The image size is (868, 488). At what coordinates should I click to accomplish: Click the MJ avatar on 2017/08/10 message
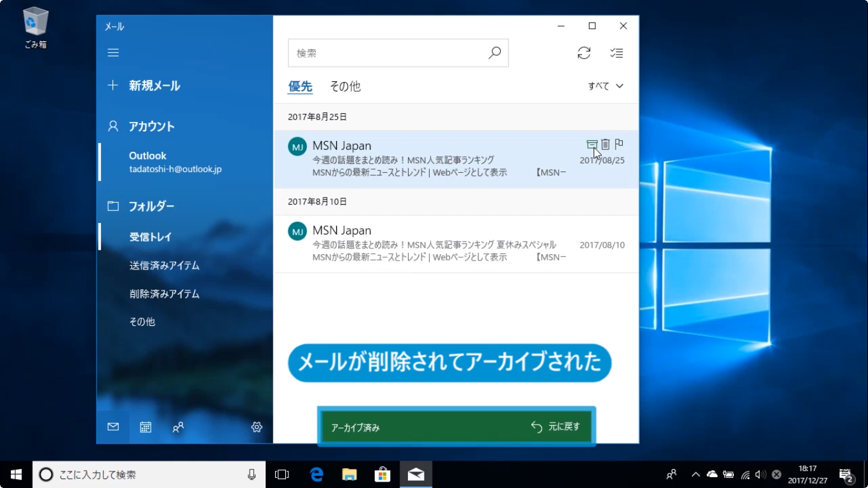[297, 231]
